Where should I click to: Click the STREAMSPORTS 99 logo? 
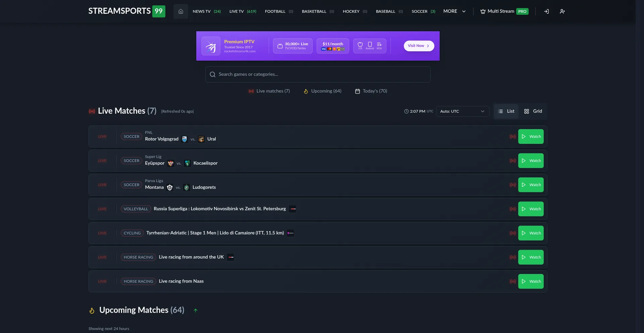pyautogui.click(x=127, y=11)
